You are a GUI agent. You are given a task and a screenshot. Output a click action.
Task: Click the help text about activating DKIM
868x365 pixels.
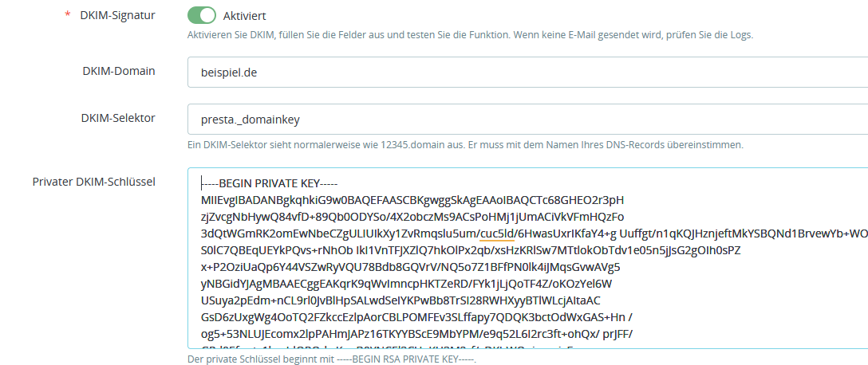(x=470, y=35)
